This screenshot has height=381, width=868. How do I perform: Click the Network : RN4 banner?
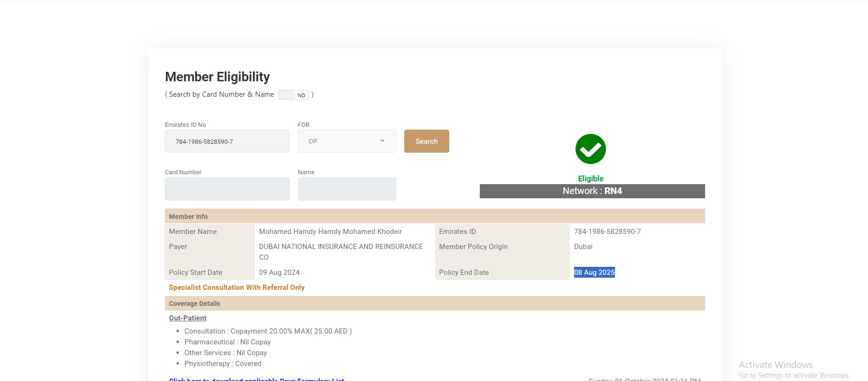coord(592,191)
